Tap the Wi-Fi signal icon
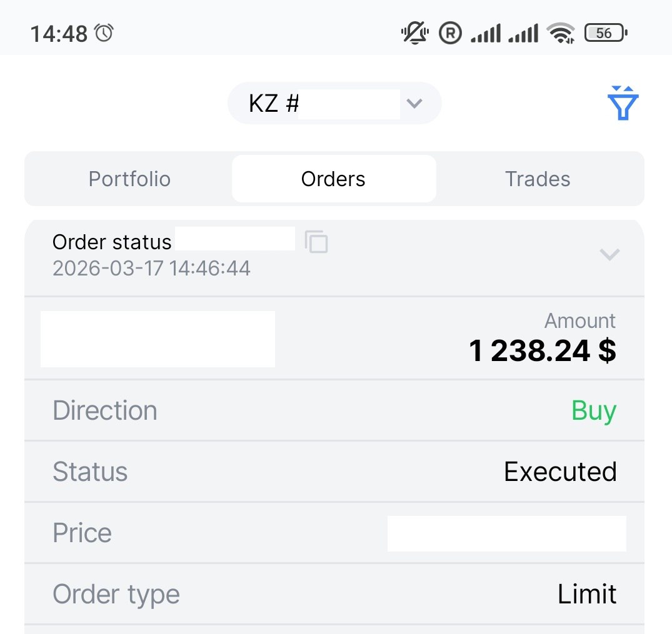This screenshot has height=634, width=672. (x=561, y=33)
